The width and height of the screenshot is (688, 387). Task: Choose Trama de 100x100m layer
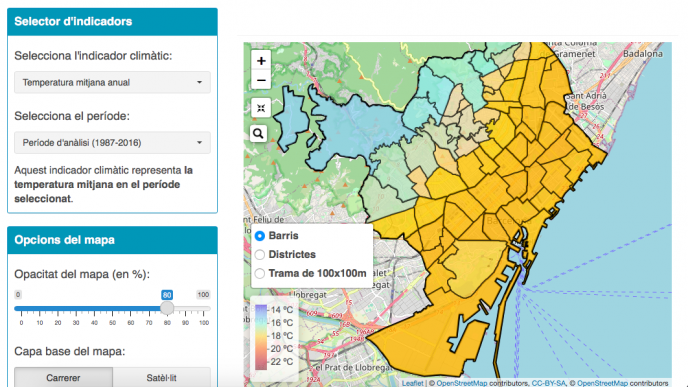260,273
